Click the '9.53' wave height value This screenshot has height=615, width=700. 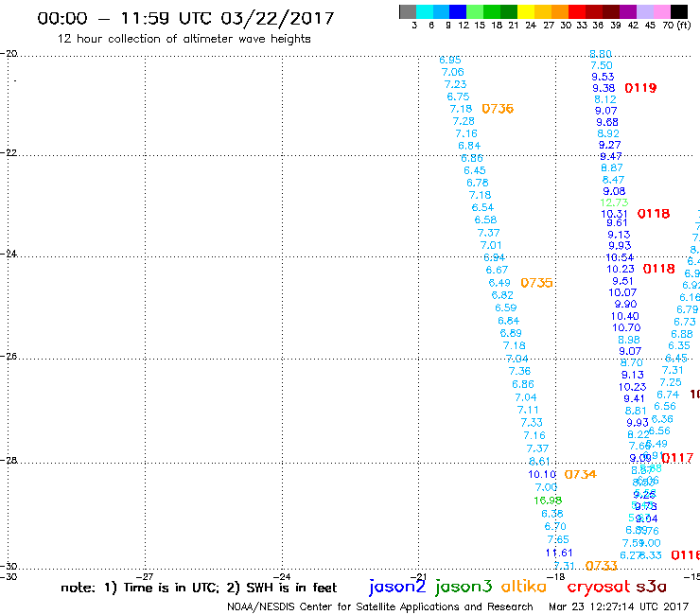pos(603,77)
